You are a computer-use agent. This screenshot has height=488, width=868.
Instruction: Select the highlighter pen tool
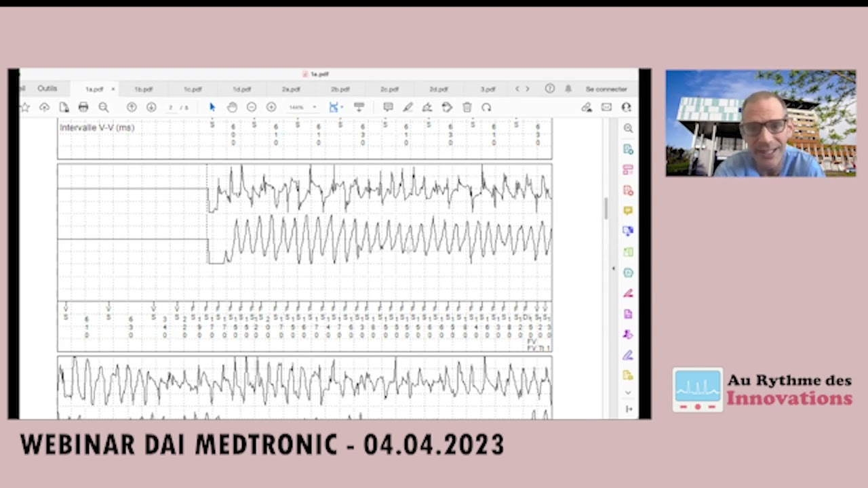[x=408, y=107]
